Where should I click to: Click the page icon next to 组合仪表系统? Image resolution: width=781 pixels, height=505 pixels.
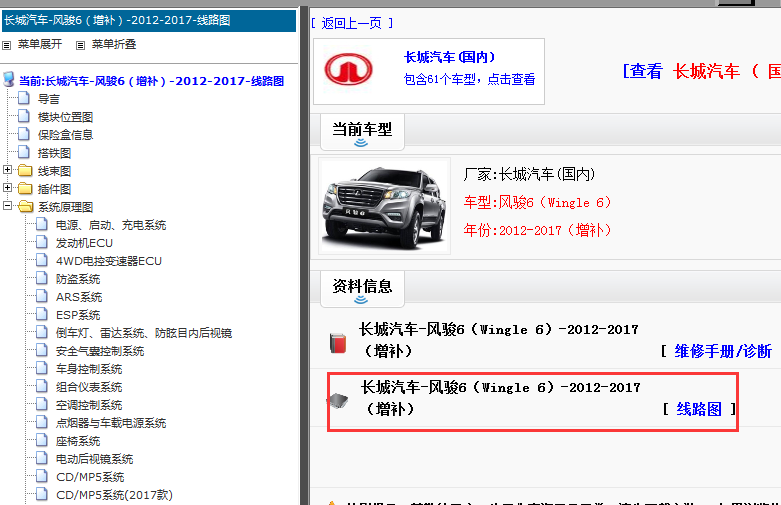(x=42, y=386)
